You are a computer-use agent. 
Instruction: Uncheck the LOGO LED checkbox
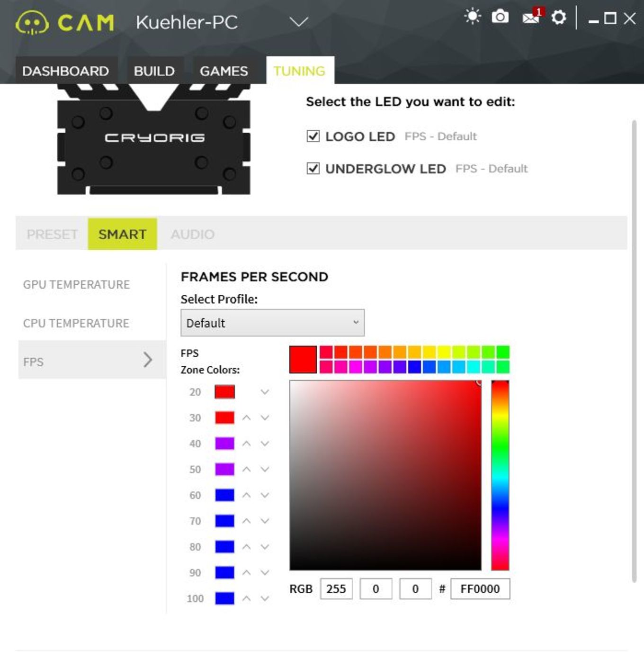313,136
